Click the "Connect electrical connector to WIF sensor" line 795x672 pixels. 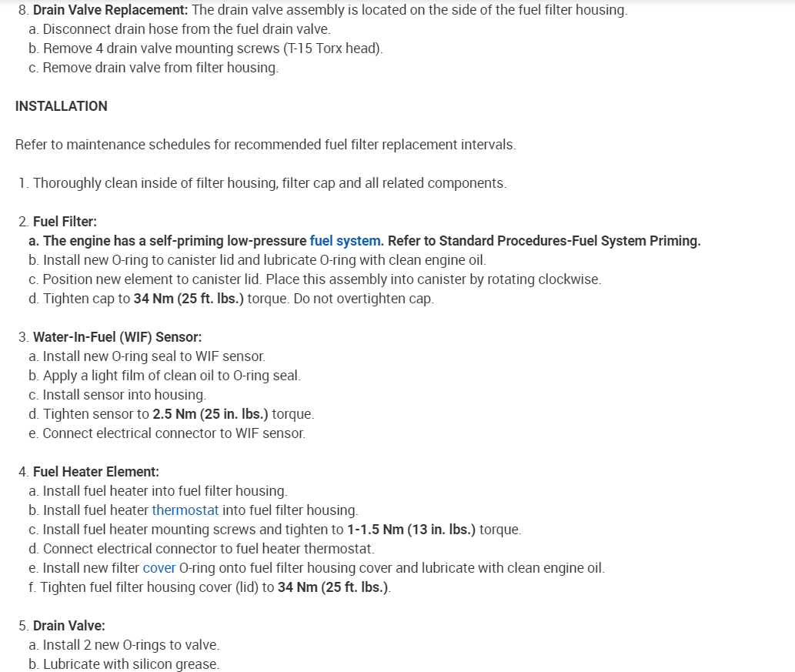click(x=174, y=433)
